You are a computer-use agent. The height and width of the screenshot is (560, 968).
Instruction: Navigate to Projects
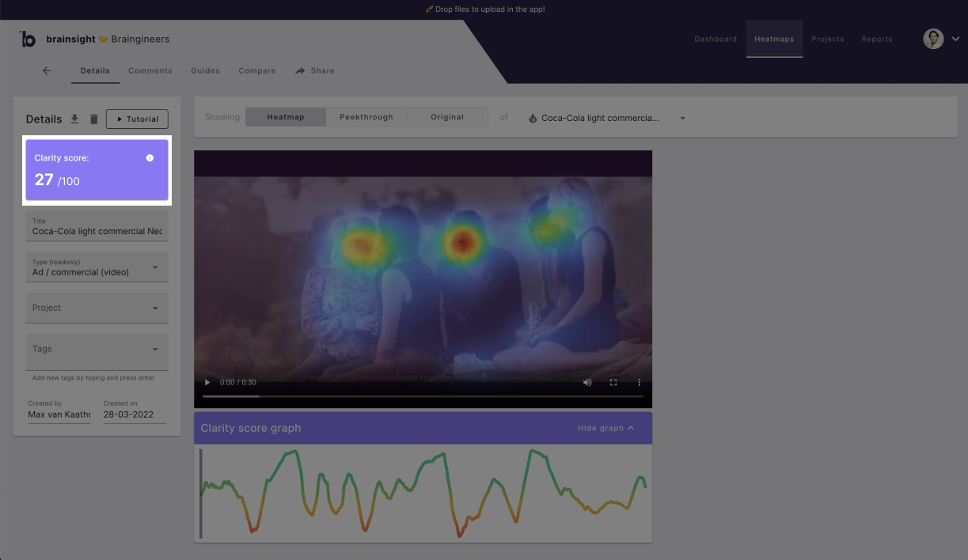[x=828, y=39]
